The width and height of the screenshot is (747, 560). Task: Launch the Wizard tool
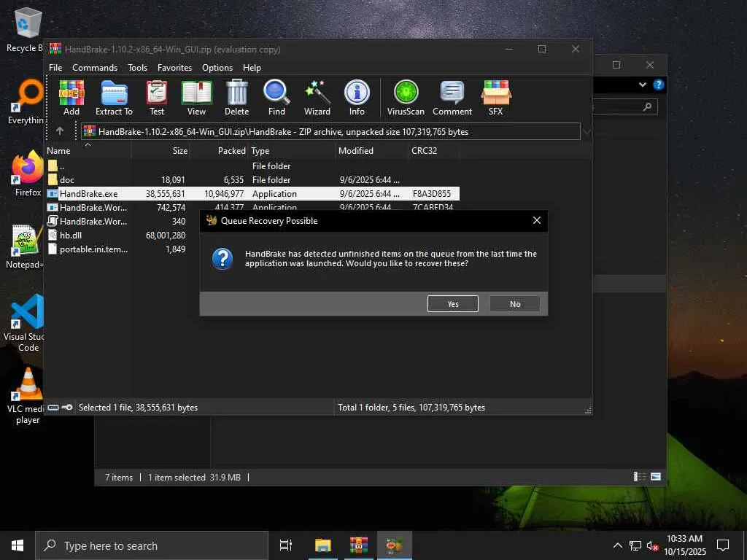[317, 98]
